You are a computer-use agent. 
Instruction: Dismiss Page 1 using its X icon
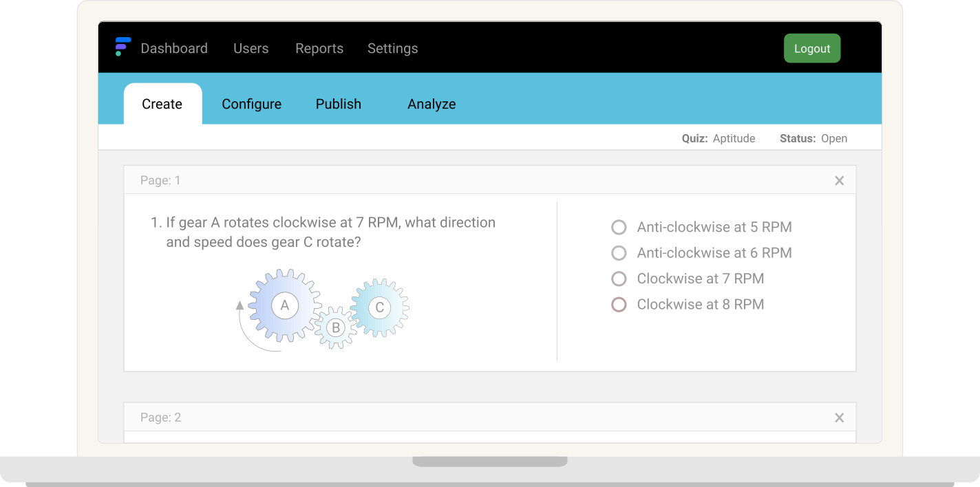pos(839,180)
